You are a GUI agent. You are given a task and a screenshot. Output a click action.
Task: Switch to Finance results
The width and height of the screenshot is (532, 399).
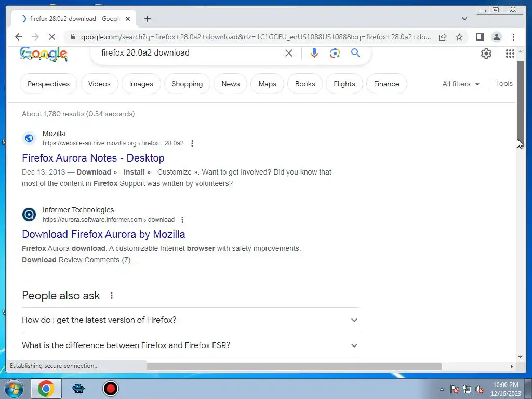(x=387, y=84)
